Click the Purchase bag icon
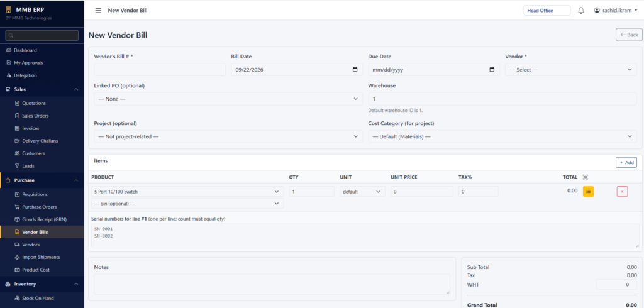The image size is (644, 308). tap(8, 180)
